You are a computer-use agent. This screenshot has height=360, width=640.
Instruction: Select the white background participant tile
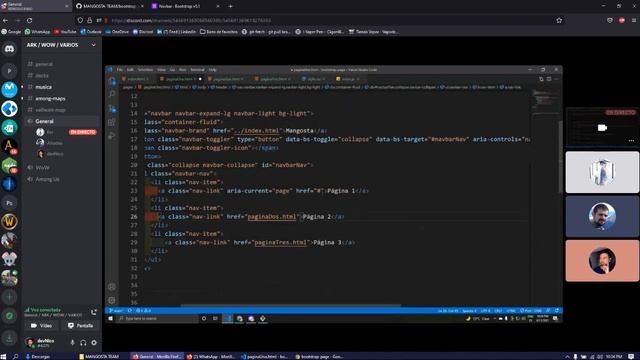coord(602,172)
